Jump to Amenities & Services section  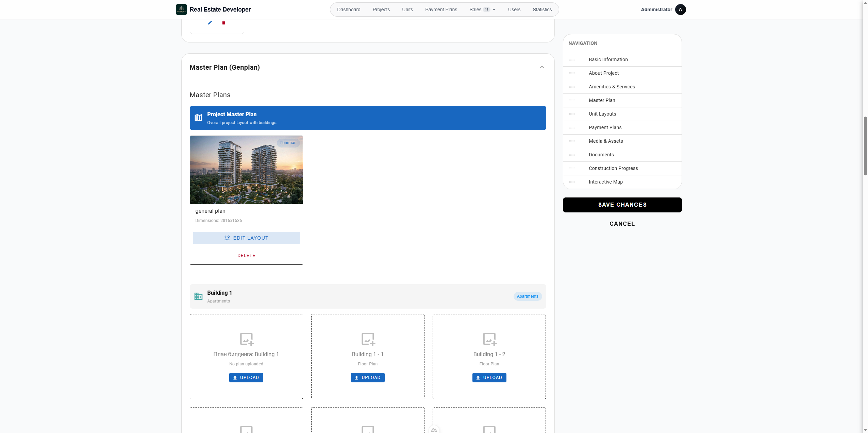(622, 87)
